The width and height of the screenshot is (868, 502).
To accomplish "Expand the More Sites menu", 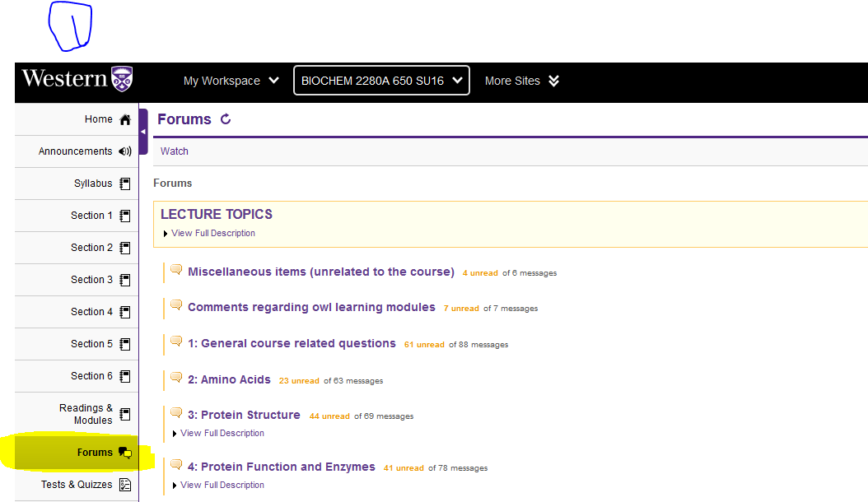I will click(521, 81).
